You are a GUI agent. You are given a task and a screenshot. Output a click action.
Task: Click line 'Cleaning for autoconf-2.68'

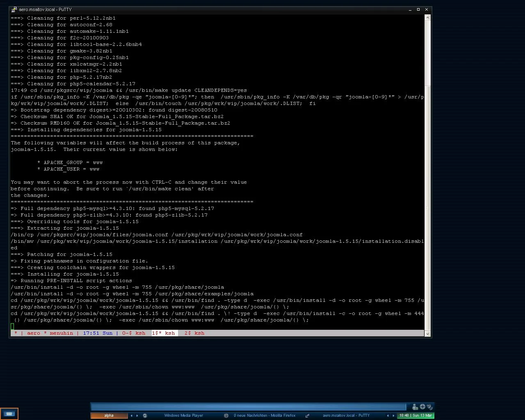[62, 25]
